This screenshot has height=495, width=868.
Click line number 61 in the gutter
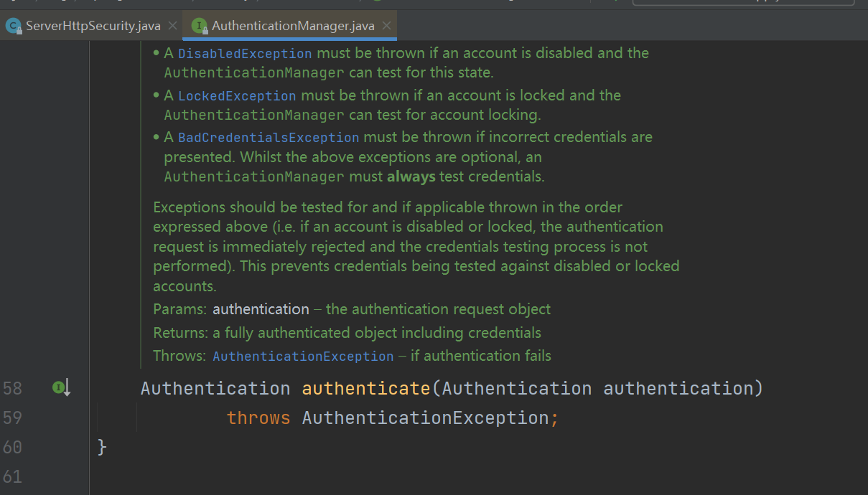click(x=13, y=476)
